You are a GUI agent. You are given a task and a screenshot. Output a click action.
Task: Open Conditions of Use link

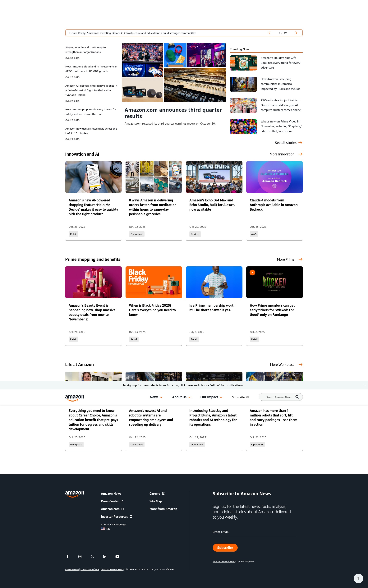(x=90, y=569)
